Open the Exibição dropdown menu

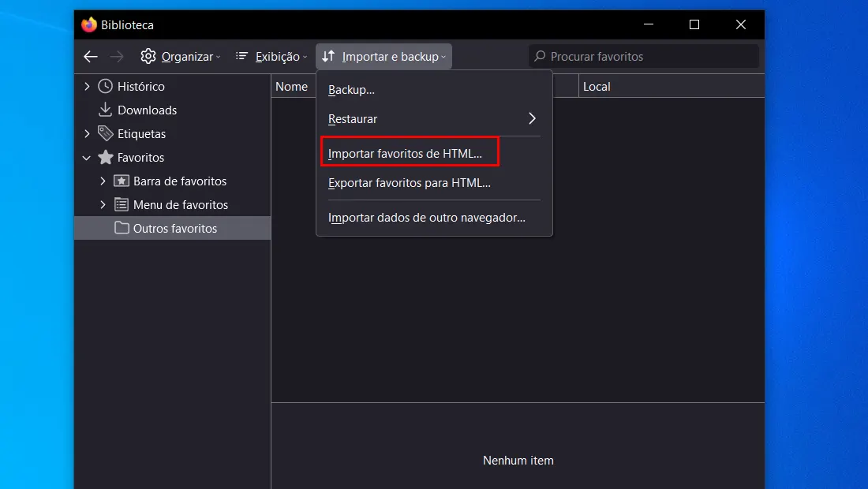[271, 57]
